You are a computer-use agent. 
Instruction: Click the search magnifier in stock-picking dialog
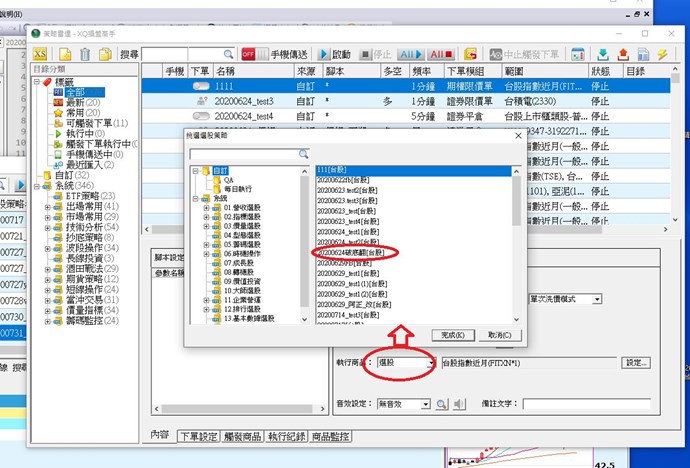(302, 154)
